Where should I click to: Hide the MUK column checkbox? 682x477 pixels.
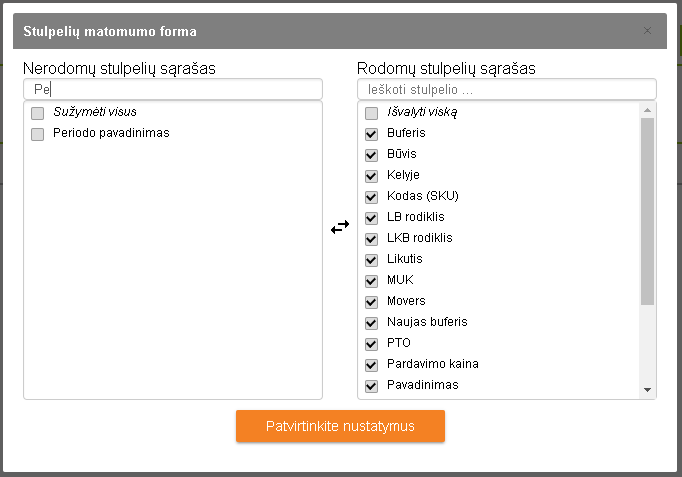[372, 281]
